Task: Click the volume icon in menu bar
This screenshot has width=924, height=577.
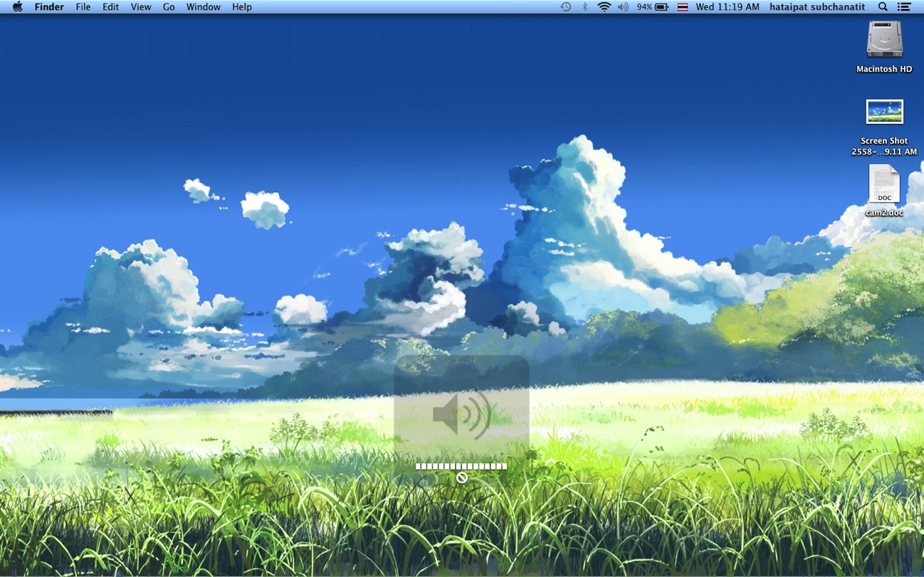Action: click(x=624, y=7)
